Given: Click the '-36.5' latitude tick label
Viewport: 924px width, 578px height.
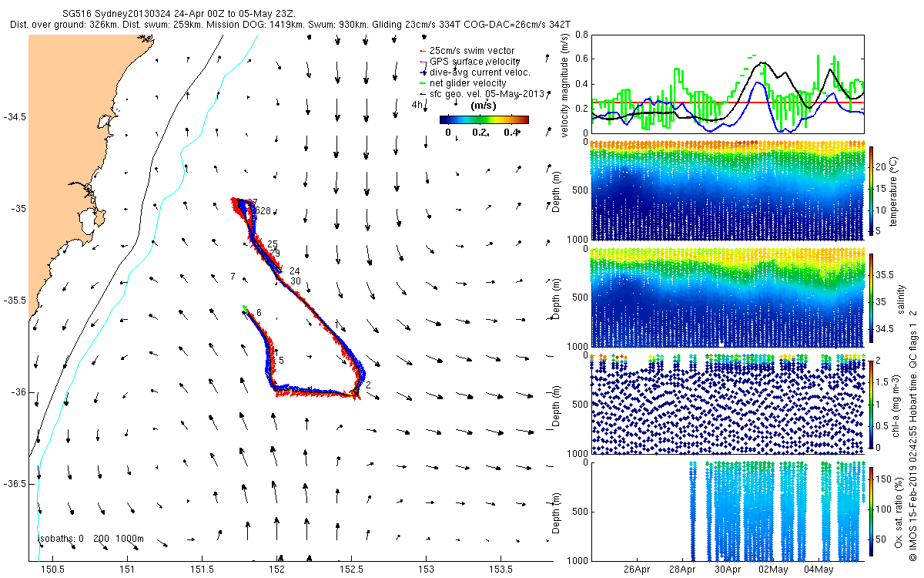Looking at the screenshot, I should click(15, 484).
